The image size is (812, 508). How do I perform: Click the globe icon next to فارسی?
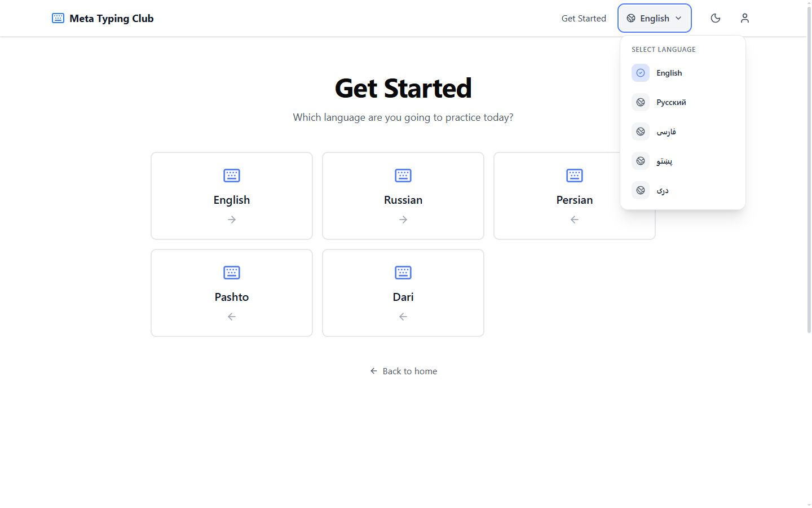tap(641, 132)
